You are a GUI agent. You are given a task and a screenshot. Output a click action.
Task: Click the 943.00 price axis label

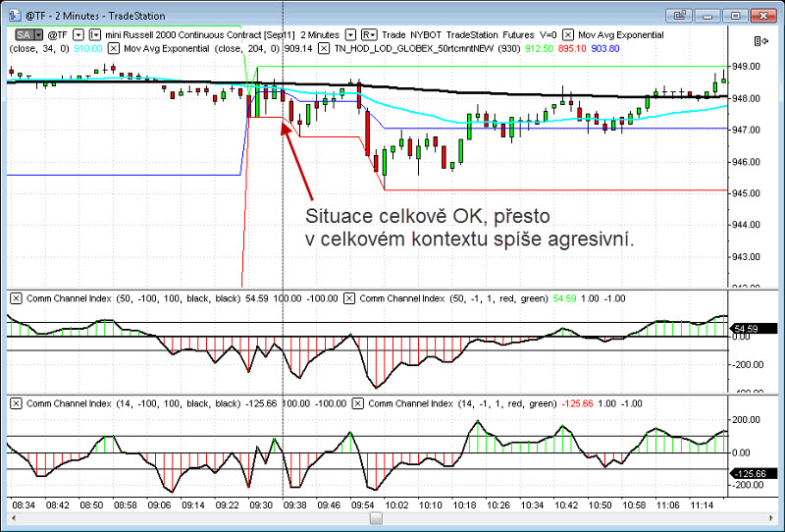coord(746,256)
